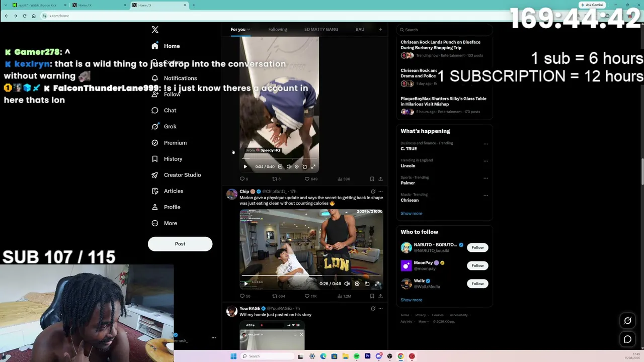644x362 pixels.
Task: Show more trends under What's happening
Action: (x=411, y=213)
